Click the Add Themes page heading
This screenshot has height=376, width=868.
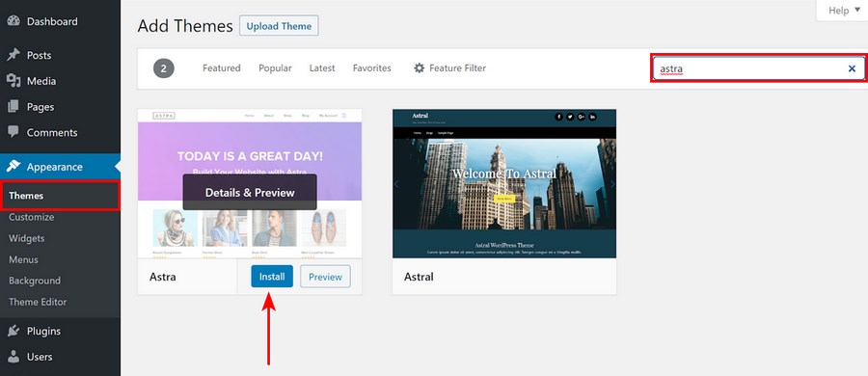(x=185, y=26)
